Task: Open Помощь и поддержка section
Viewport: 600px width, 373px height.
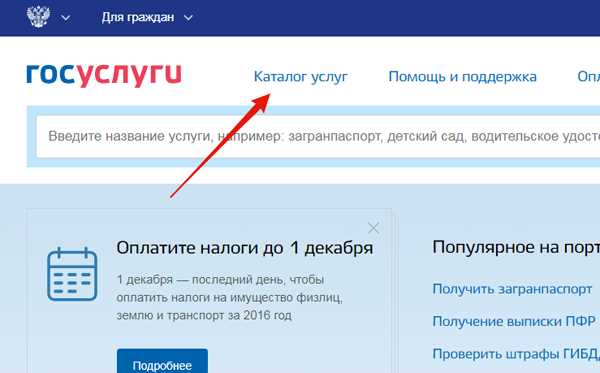Action: pos(462,77)
